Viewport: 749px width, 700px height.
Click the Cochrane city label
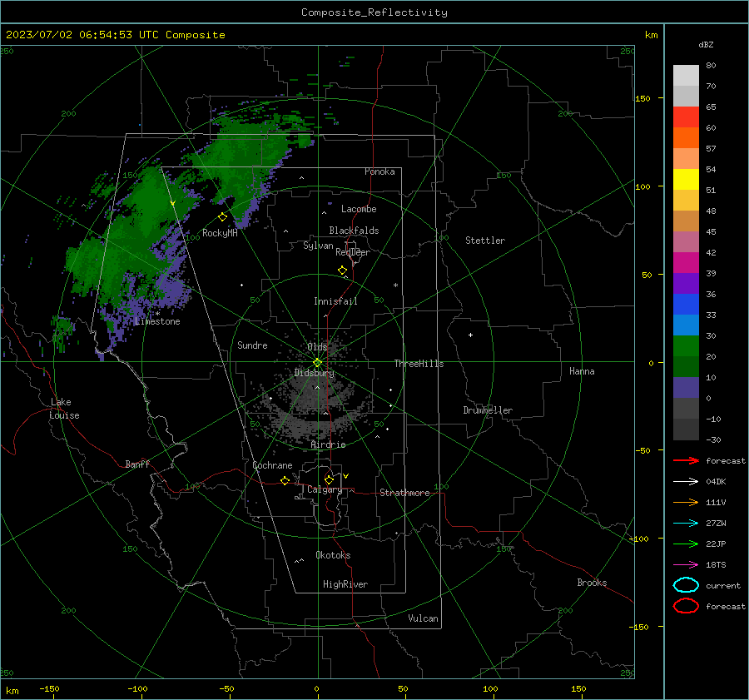[272, 465]
